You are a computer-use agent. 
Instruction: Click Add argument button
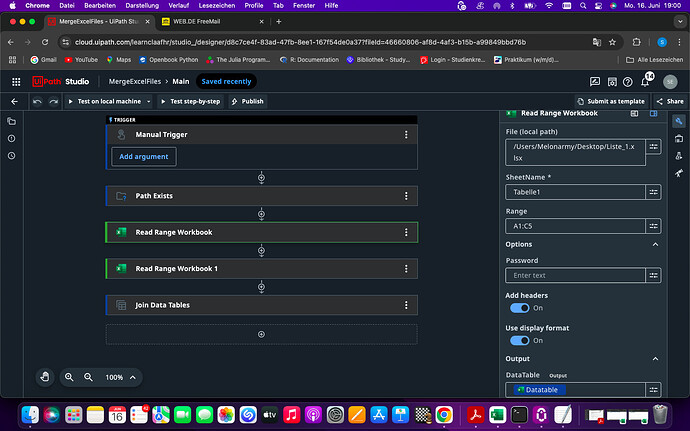(x=143, y=157)
